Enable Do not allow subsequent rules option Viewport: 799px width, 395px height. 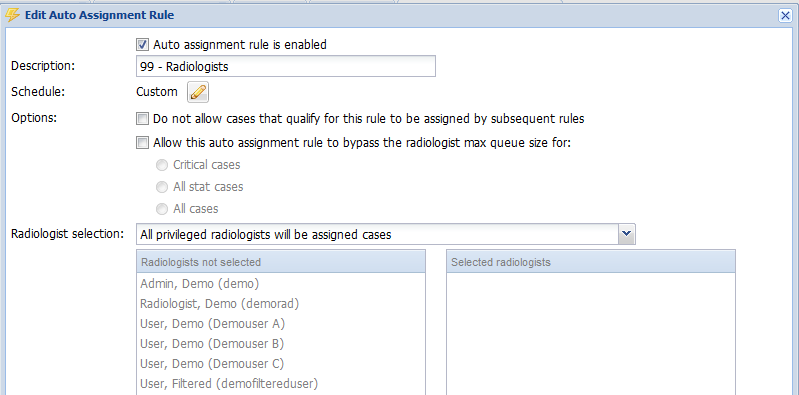point(142,119)
